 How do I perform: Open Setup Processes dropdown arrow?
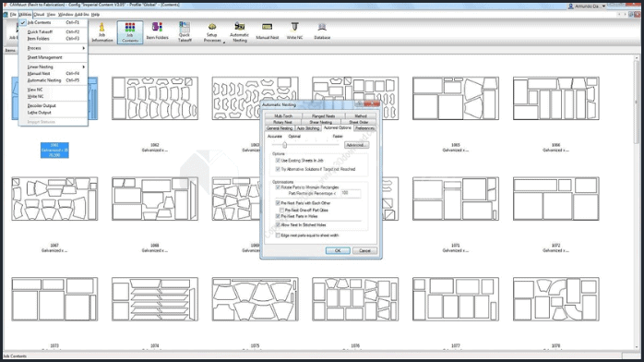(224, 42)
